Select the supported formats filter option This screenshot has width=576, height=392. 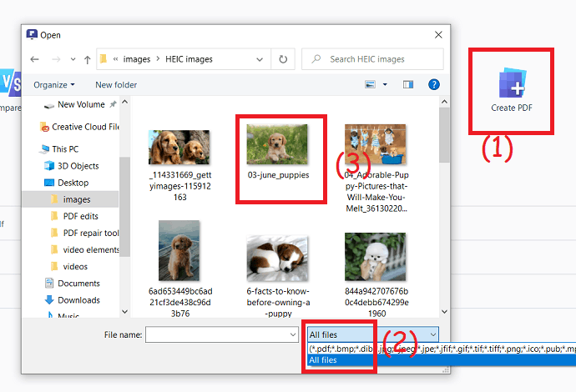pos(442,349)
